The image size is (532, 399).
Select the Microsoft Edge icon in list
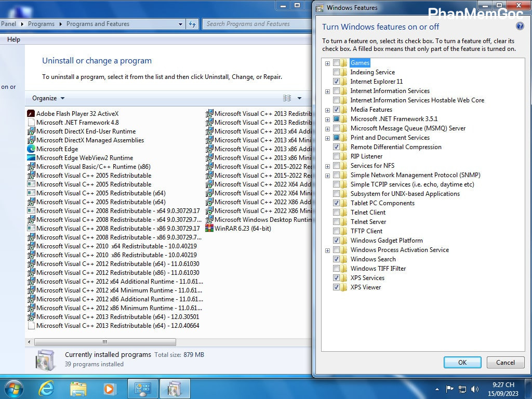(31, 149)
